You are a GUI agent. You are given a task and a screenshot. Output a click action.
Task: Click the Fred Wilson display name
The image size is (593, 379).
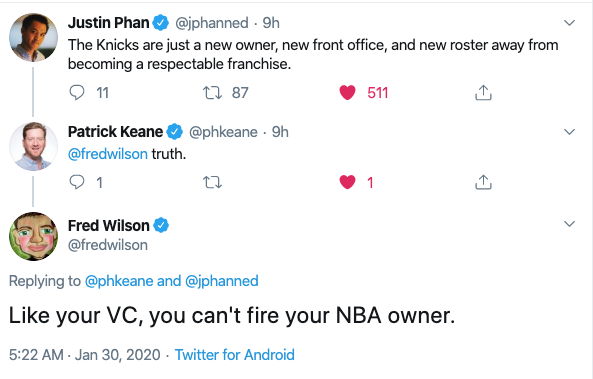109,225
